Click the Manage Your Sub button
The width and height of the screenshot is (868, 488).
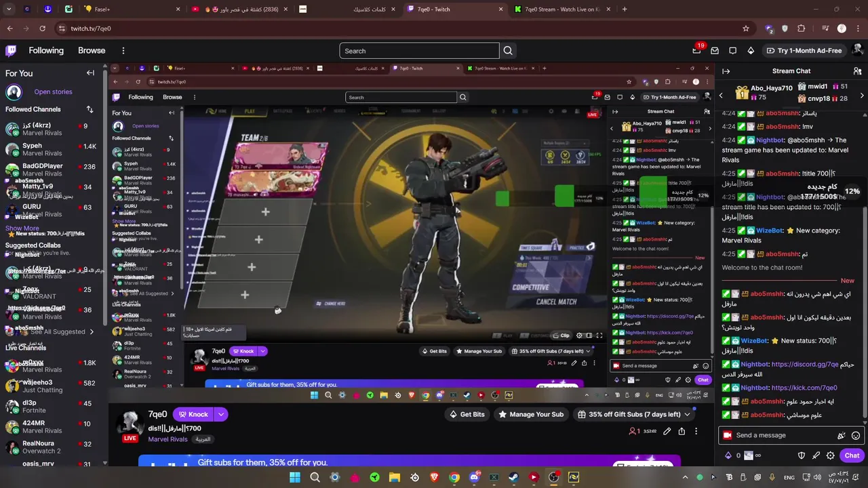click(530, 414)
